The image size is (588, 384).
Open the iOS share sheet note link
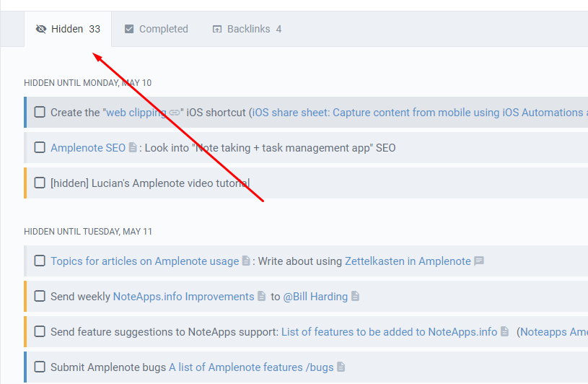(x=420, y=113)
